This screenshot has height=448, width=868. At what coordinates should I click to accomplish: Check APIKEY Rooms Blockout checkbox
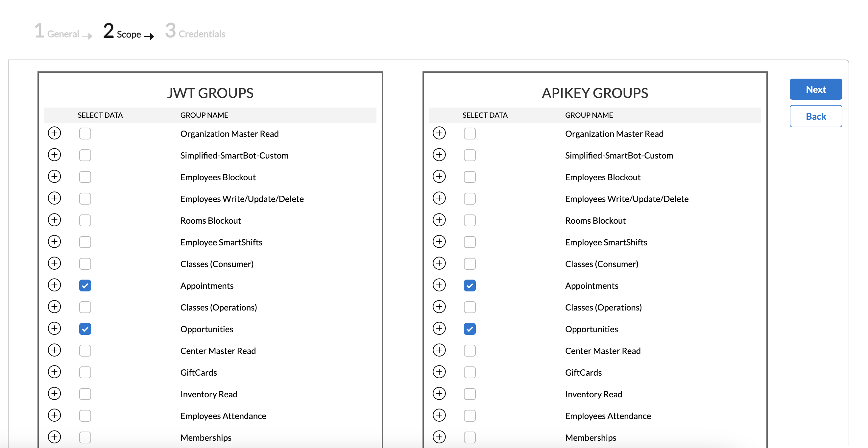[x=470, y=220]
